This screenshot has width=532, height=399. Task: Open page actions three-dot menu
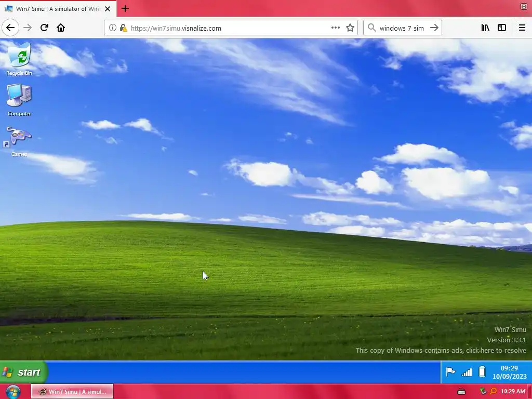(335, 28)
